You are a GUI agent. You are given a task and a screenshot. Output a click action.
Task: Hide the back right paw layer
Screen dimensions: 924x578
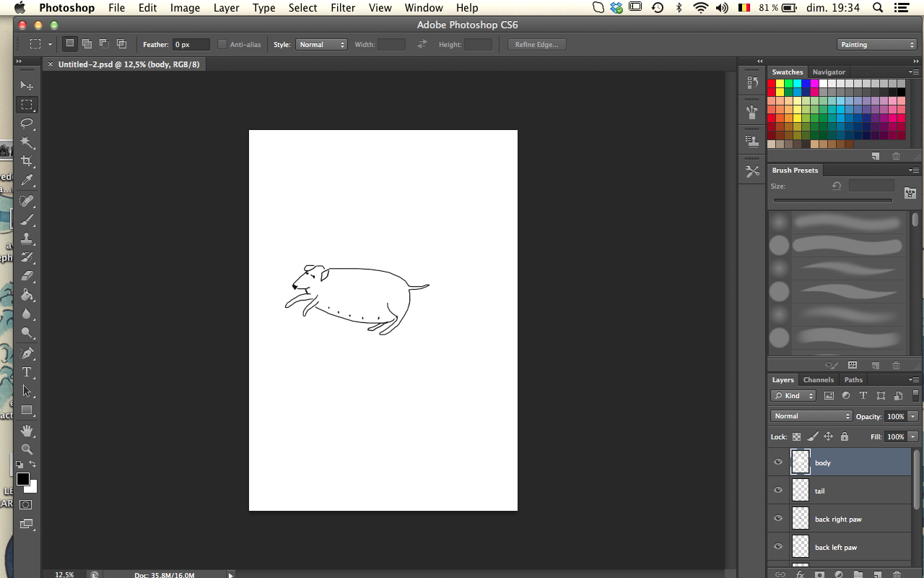coord(778,519)
